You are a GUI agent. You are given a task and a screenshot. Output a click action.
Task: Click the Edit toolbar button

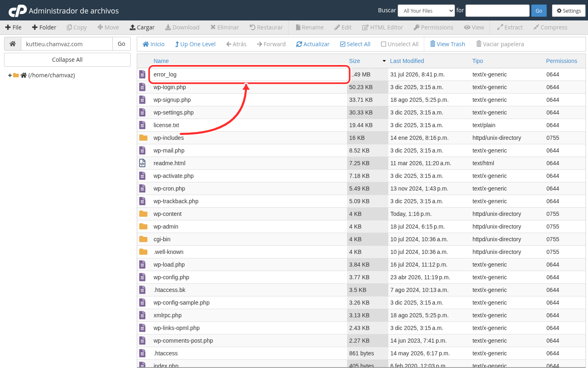(x=343, y=27)
